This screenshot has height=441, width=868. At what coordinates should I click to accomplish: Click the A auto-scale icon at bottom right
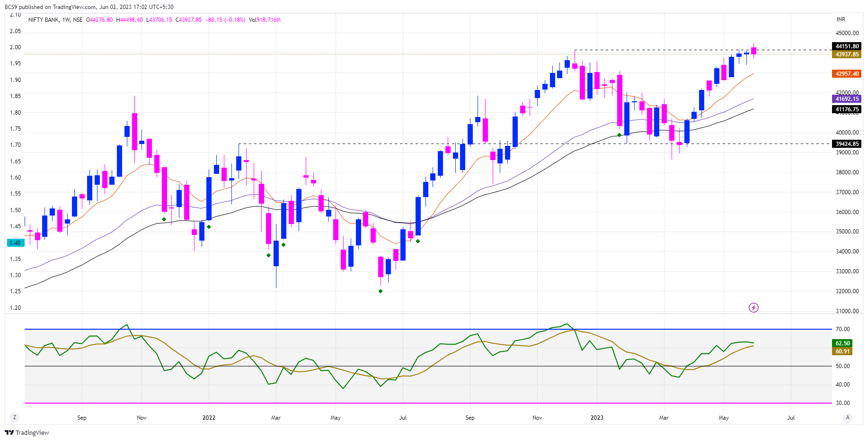[x=848, y=418]
